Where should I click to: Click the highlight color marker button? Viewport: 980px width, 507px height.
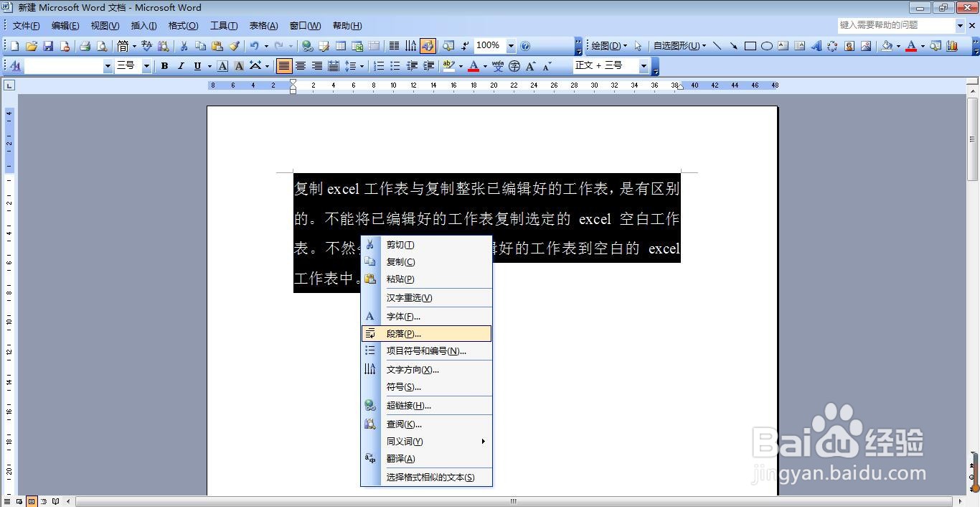tap(448, 66)
